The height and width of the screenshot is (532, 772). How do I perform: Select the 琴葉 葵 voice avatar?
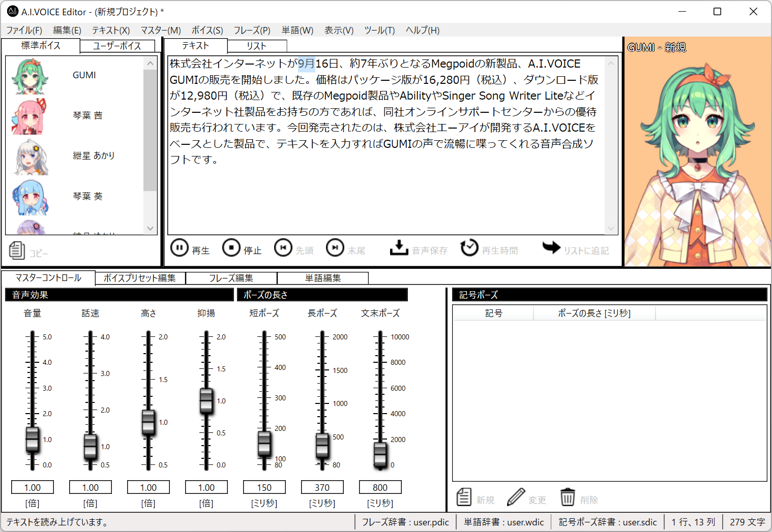(x=30, y=197)
